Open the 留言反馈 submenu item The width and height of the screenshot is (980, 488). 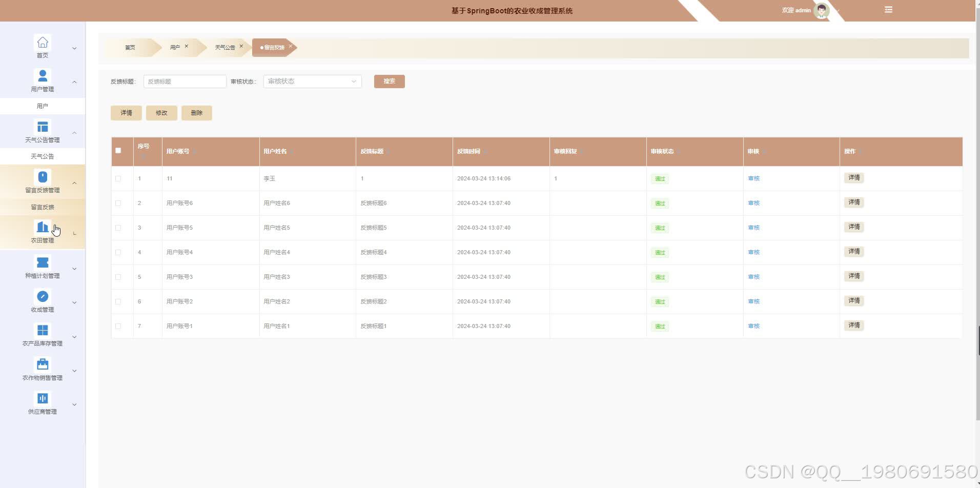pyautogui.click(x=43, y=207)
